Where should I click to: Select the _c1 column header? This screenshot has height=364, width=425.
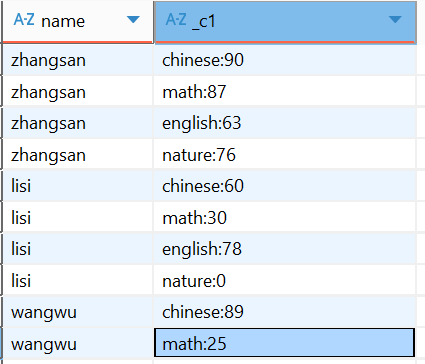pos(285,22)
